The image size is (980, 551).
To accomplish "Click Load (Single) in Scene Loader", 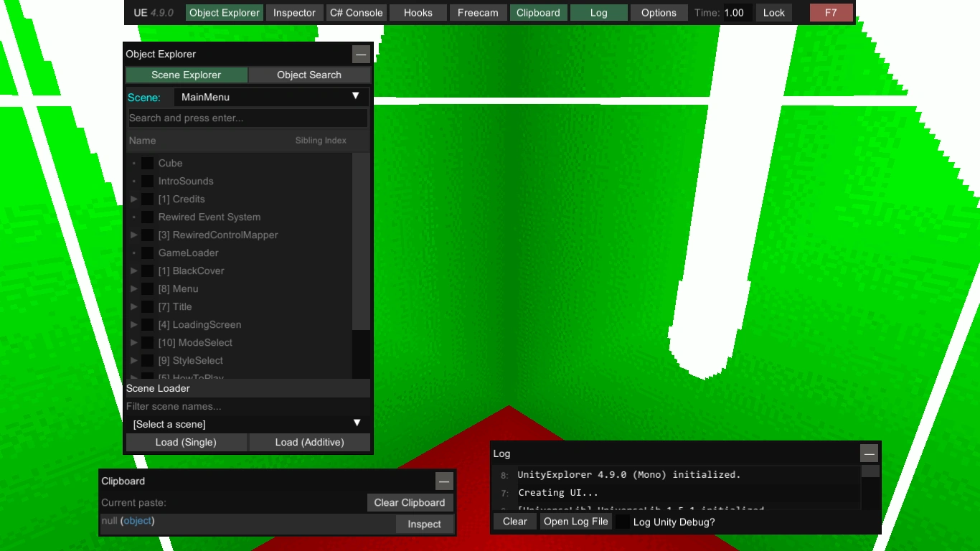I will point(186,442).
